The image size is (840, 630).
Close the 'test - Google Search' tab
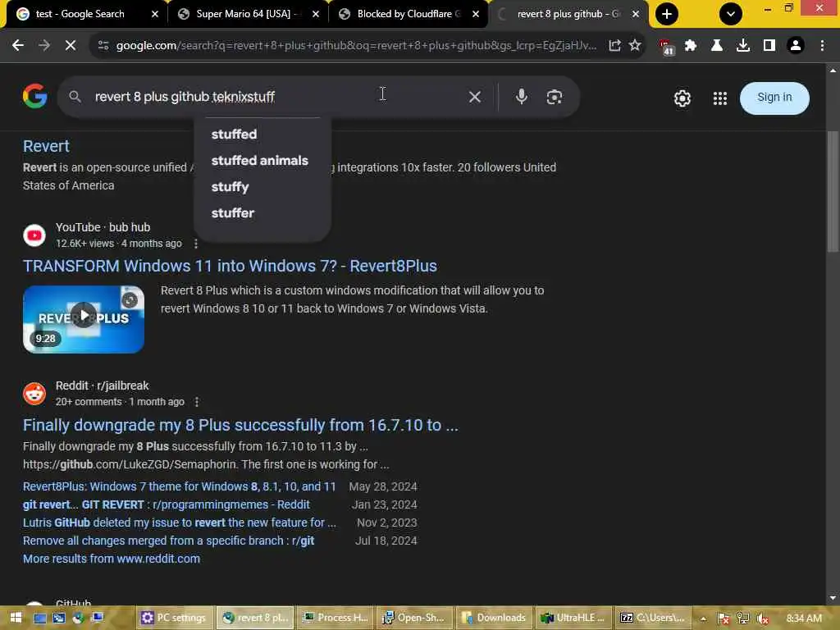(155, 14)
